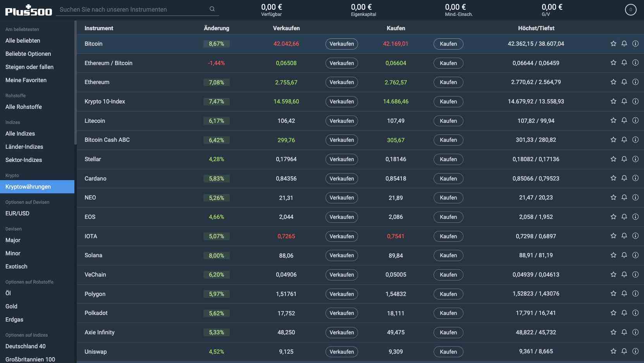Image resolution: width=644 pixels, height=363 pixels.
Task: Open the Axie Infinity instrument name
Action: coord(100,332)
